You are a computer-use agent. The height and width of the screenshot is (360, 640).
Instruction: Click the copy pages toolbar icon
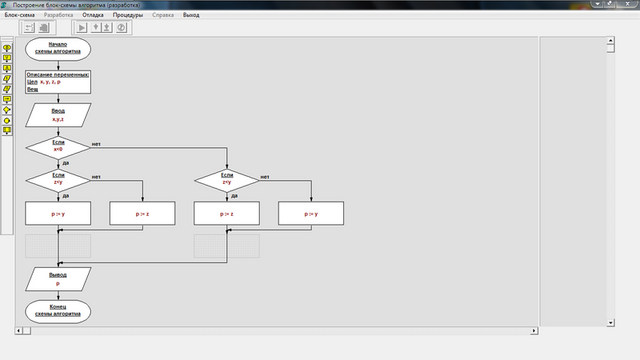point(44,28)
